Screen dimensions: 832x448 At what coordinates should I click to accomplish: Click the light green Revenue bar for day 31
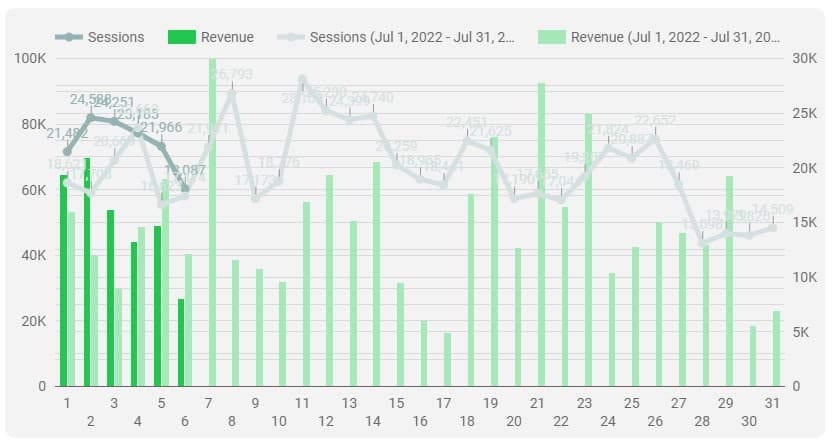777,348
